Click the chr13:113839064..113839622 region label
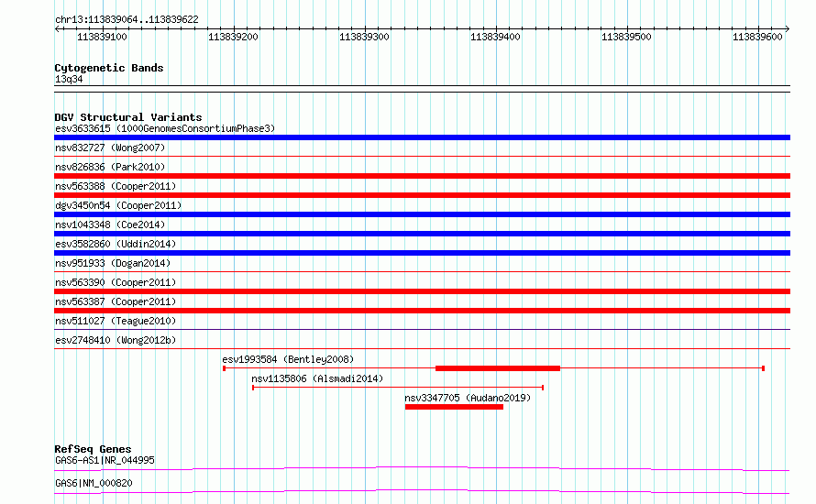The width and height of the screenshot is (816, 504). coord(127,20)
